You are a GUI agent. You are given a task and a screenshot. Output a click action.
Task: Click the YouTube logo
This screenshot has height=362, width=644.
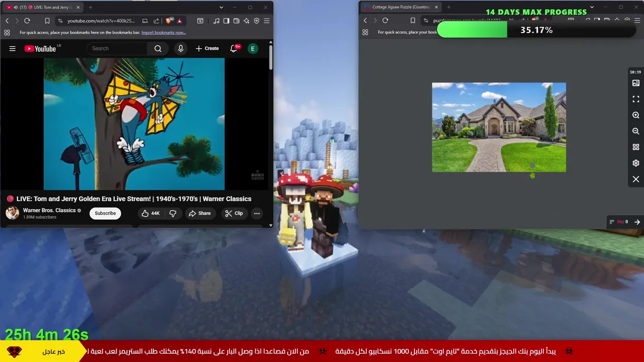[40, 49]
